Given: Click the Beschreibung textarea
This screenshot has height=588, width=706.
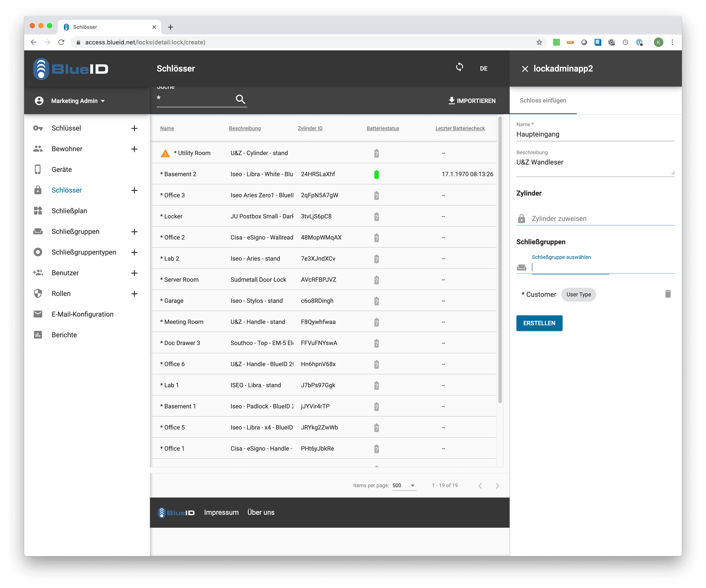Looking at the screenshot, I should tap(595, 166).
